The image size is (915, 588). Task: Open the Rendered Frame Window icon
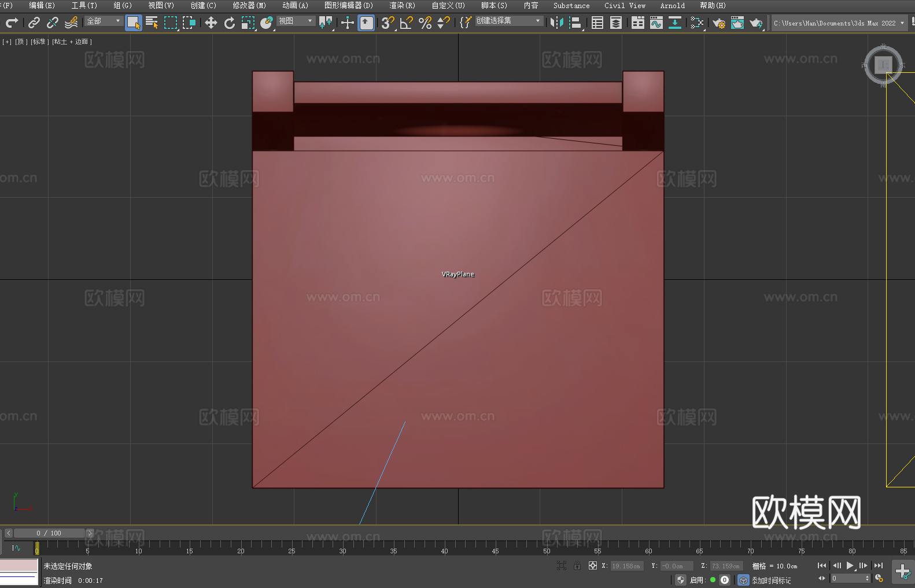(x=737, y=23)
